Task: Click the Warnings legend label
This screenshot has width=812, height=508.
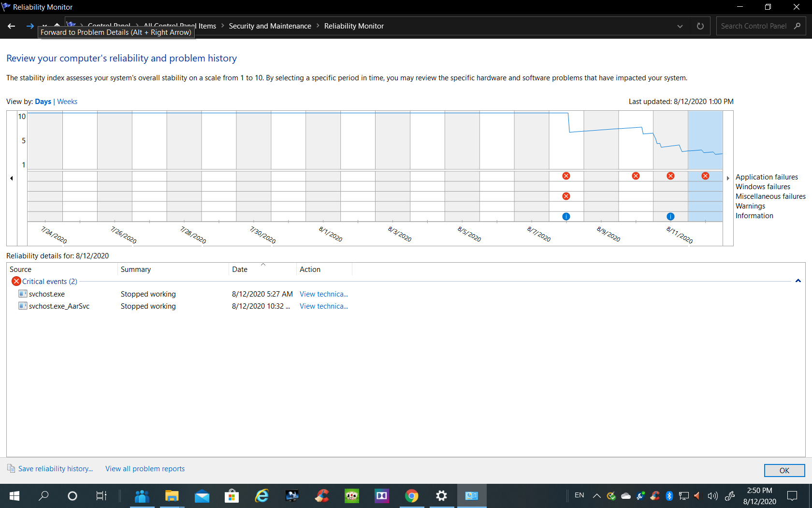Action: (x=750, y=206)
